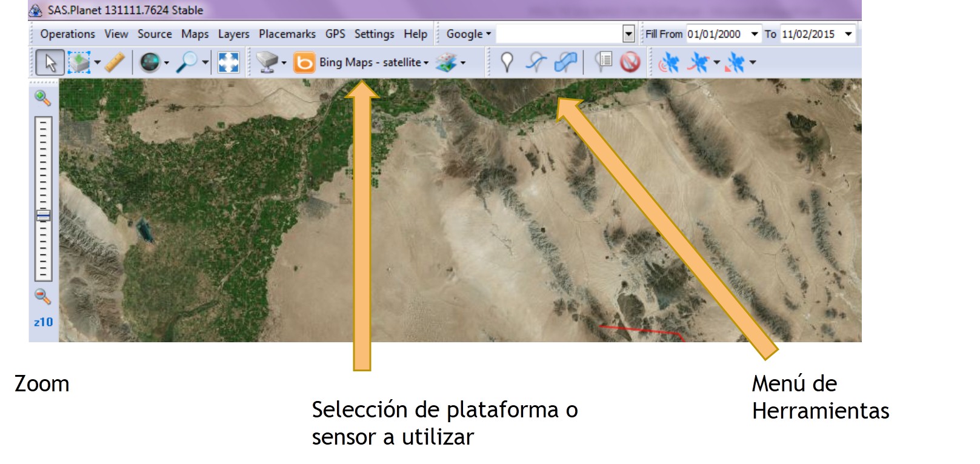
Task: Open the Layers menu
Action: pyautogui.click(x=233, y=35)
